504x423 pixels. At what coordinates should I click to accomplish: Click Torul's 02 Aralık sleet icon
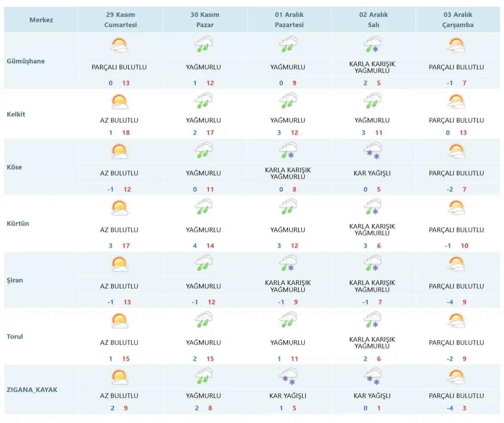click(x=372, y=320)
